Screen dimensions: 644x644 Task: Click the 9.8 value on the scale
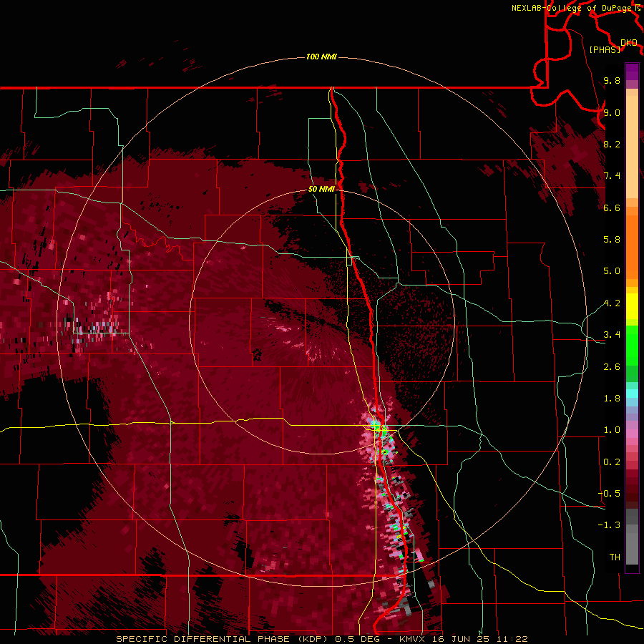612,80
